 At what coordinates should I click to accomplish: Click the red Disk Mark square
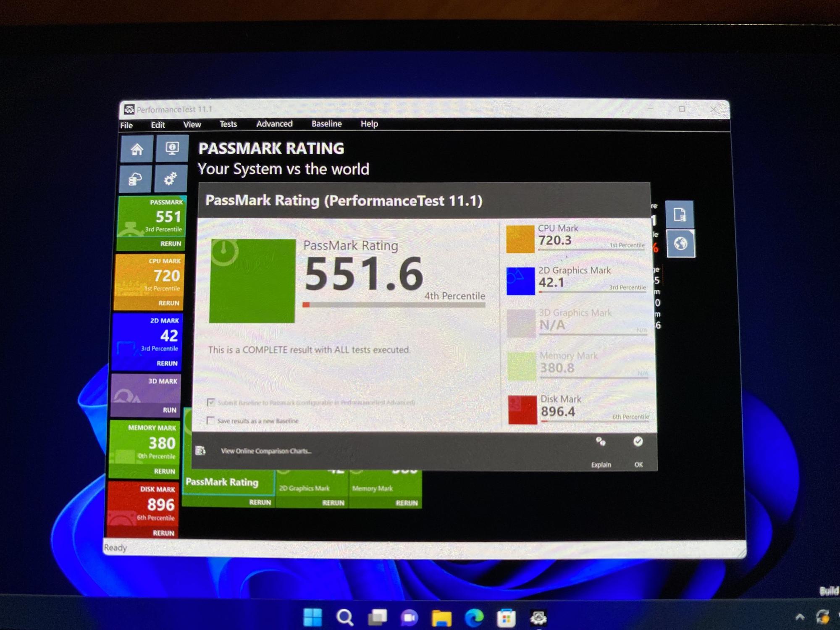(x=522, y=410)
